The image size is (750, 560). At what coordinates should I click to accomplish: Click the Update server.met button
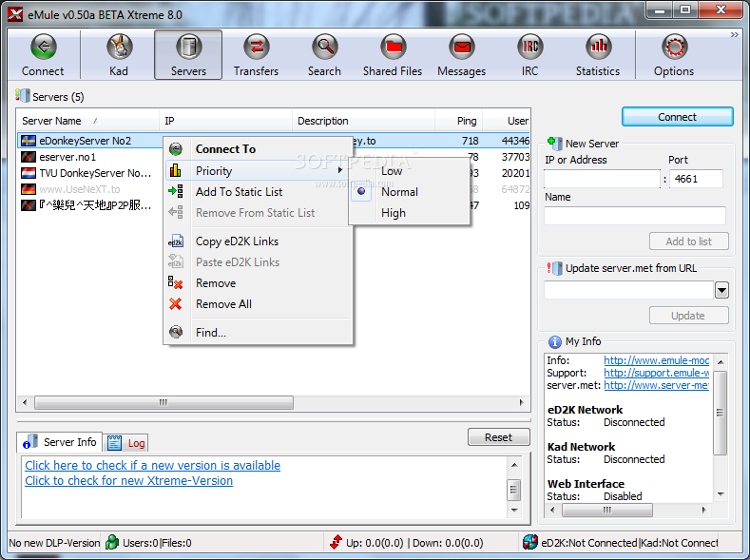click(x=689, y=316)
